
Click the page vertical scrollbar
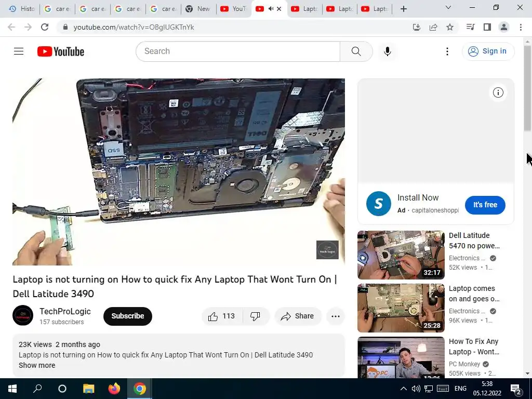(527, 89)
